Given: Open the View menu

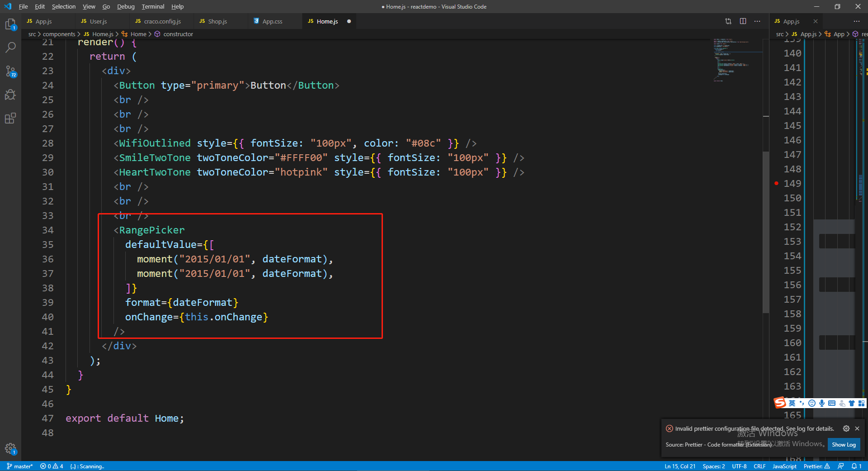Looking at the screenshot, I should point(89,6).
